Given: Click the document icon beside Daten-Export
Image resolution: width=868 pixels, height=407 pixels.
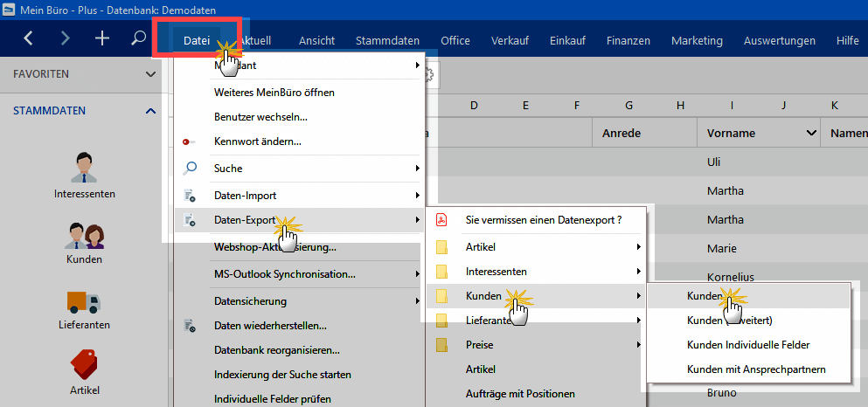Looking at the screenshot, I should coord(190,221).
